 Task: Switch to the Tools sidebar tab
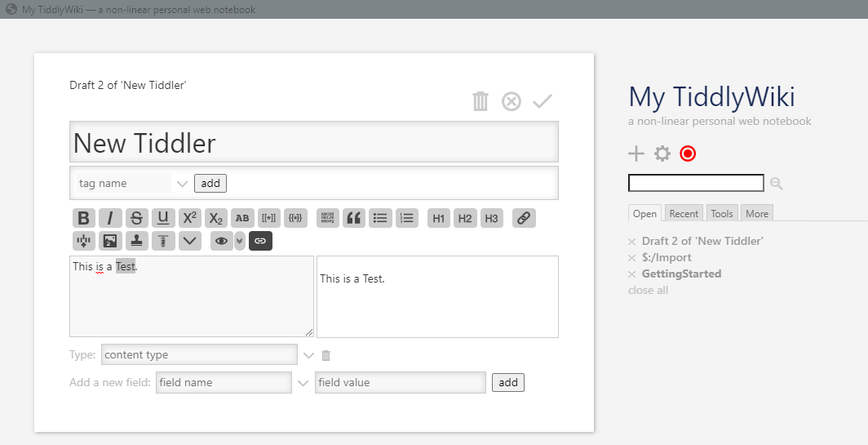pos(722,213)
